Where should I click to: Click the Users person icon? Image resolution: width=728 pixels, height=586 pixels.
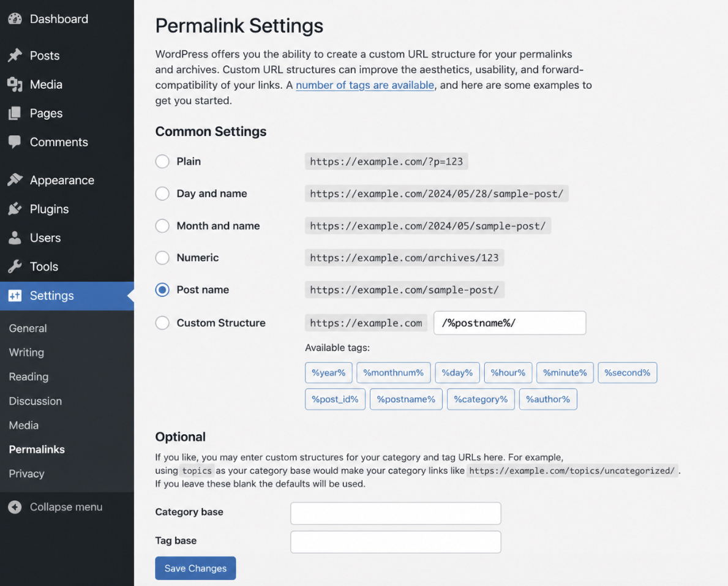(15, 238)
